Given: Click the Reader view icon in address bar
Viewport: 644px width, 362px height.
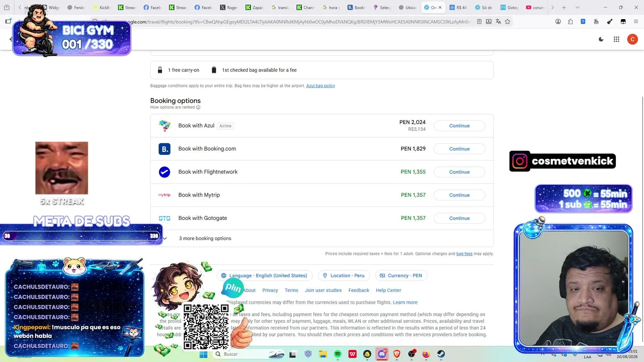Looking at the screenshot, I should [x=479, y=22].
